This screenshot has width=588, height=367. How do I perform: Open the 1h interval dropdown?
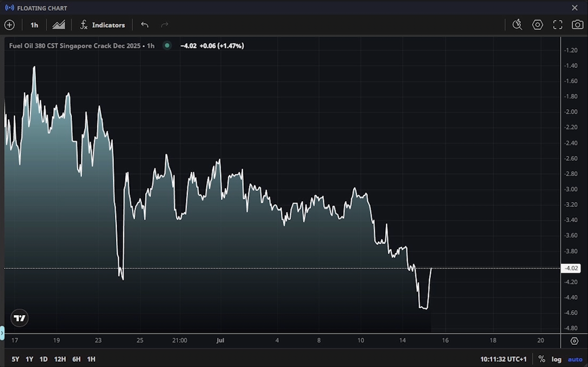coord(34,25)
